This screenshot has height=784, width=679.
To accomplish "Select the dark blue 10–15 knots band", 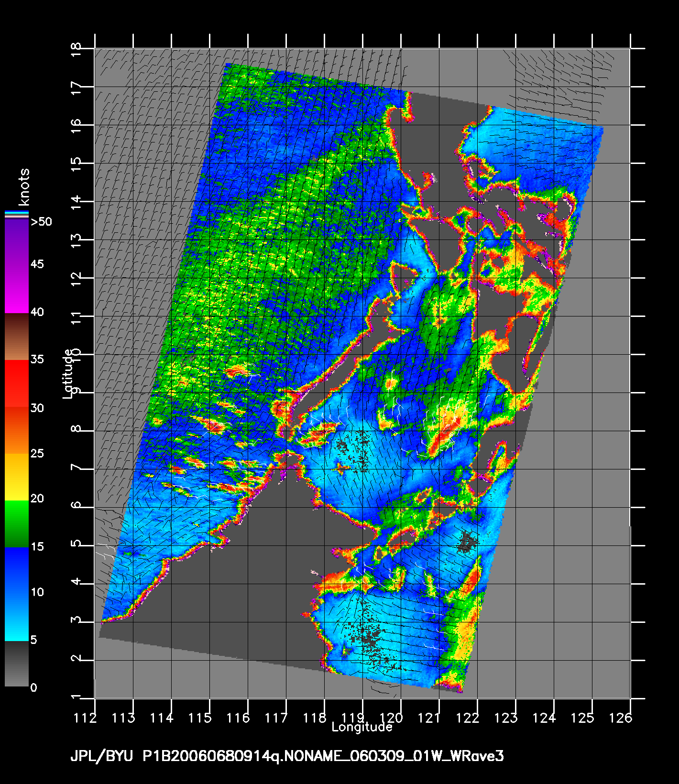I will pyautogui.click(x=16, y=570).
